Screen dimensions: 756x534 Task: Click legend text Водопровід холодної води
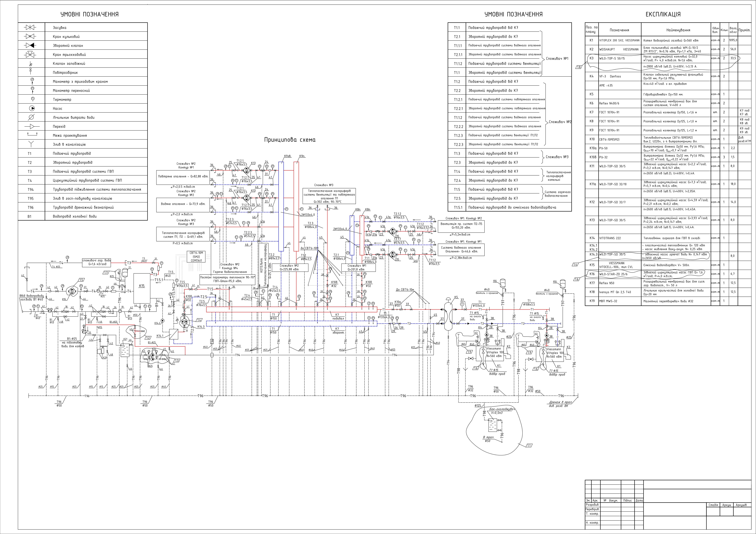(75, 217)
